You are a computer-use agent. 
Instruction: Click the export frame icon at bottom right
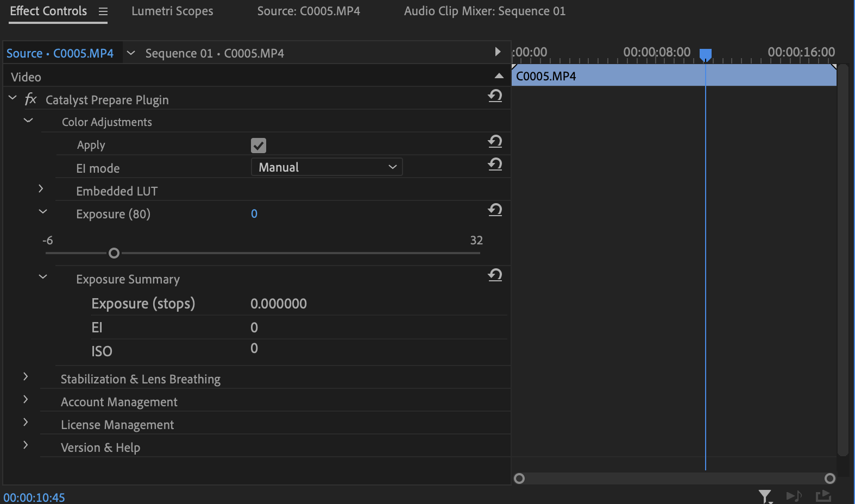823,496
